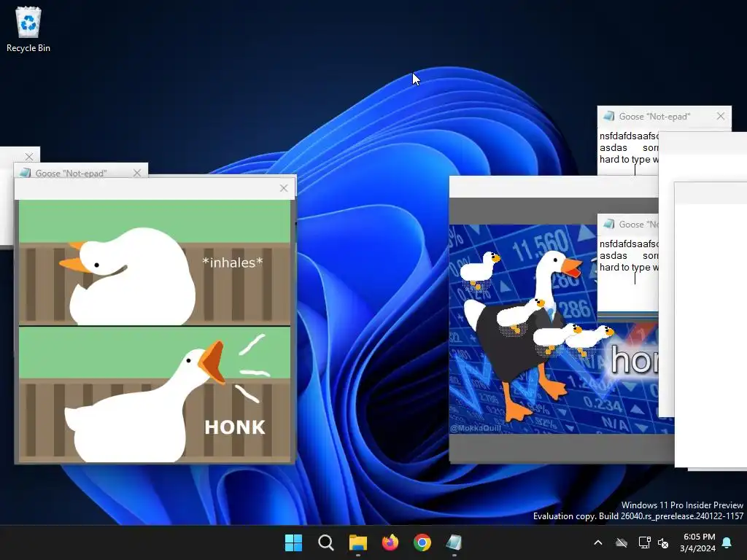
Task: Open the notification bell icon
Action: tap(727, 542)
